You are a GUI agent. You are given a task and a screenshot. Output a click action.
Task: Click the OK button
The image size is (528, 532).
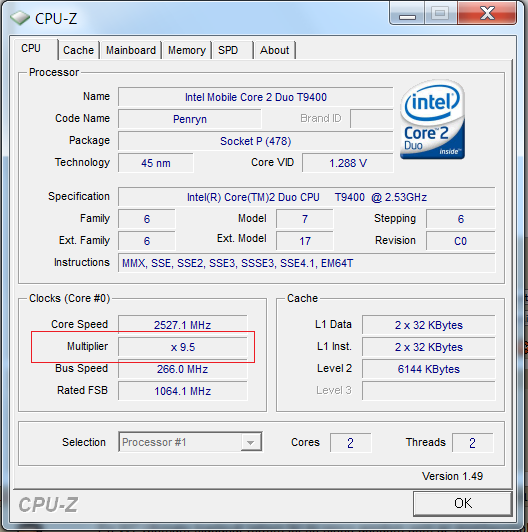tap(463, 503)
